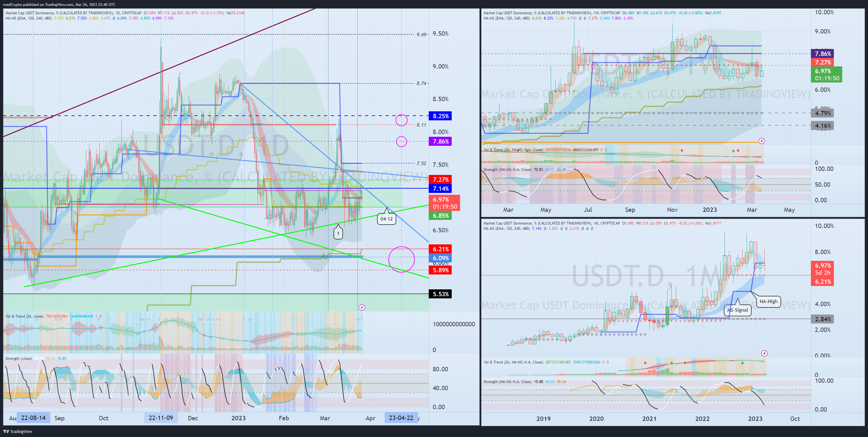Viewport: 868px width, 437px height.
Task: Click the grey 4.16% label on 1W chart
Action: click(x=822, y=126)
